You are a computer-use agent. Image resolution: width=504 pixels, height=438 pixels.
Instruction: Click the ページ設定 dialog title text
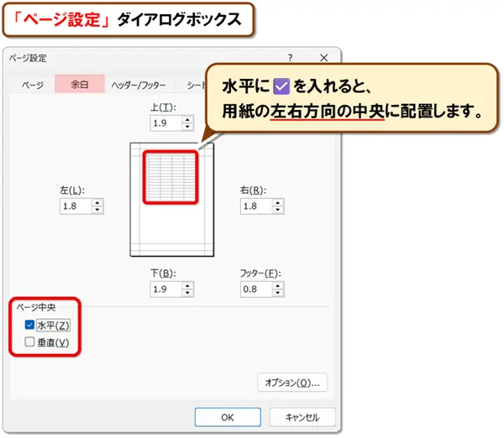click(28, 58)
